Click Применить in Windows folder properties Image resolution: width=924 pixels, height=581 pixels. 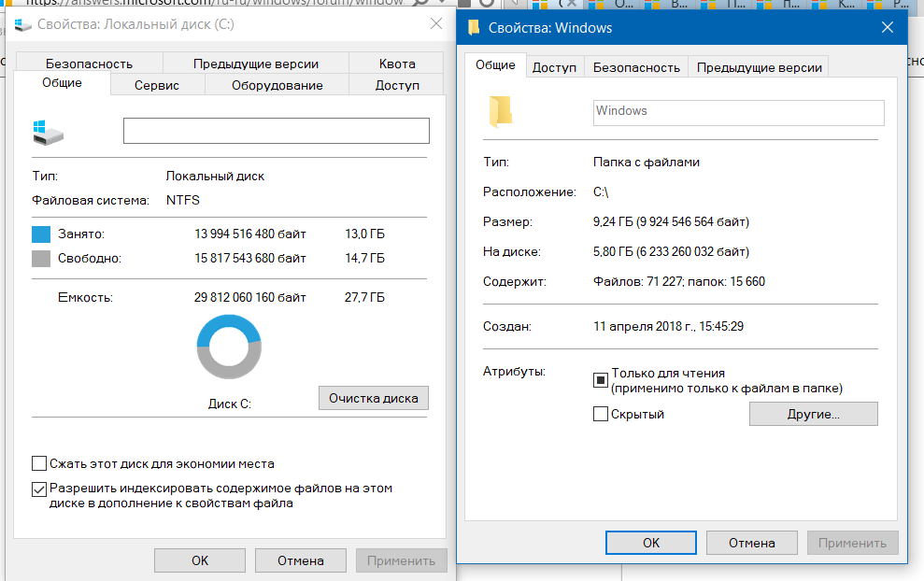point(852,543)
